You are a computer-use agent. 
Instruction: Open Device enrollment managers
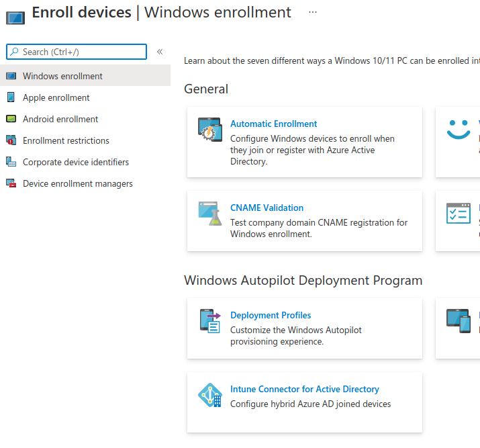(78, 183)
